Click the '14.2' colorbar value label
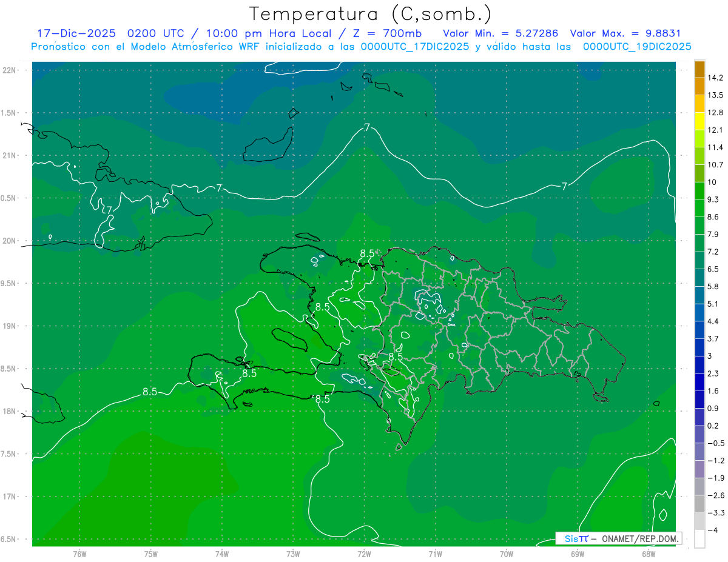The height and width of the screenshot is (562, 728). point(715,78)
